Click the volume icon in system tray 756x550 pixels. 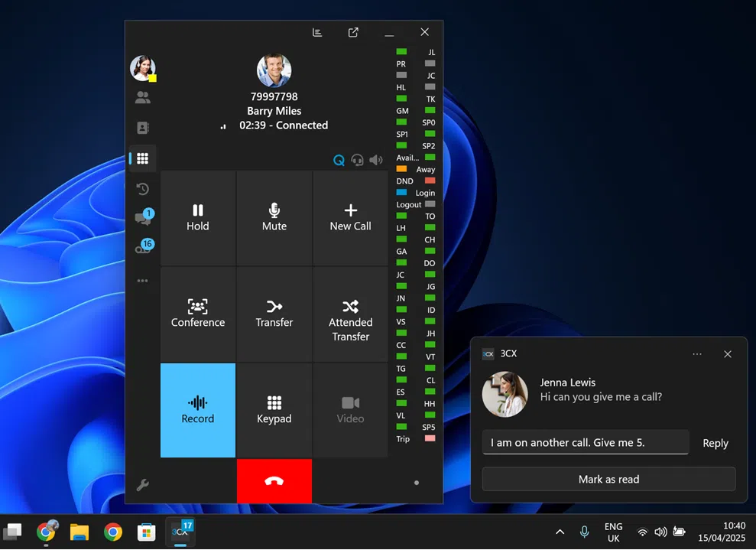[660, 532]
